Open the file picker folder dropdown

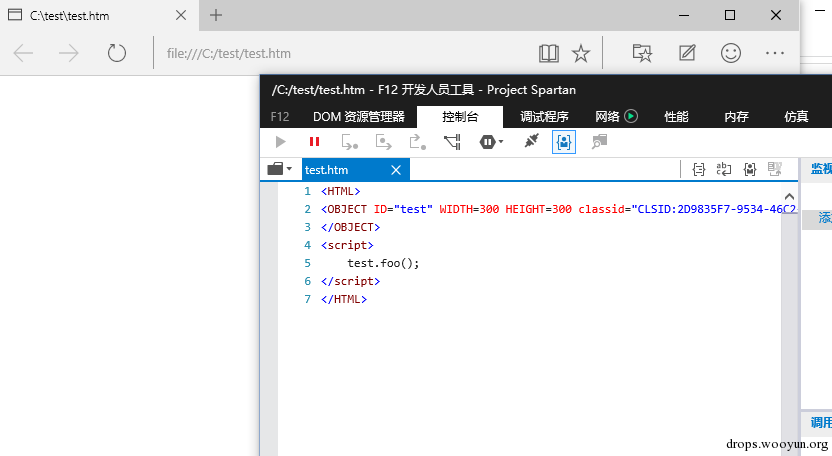(280, 169)
